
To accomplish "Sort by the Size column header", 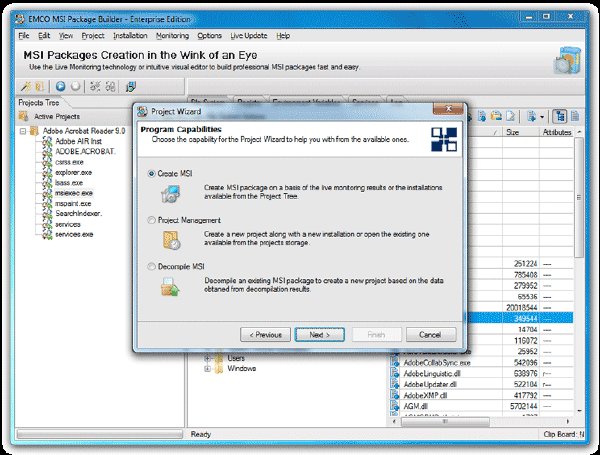I will point(521,132).
